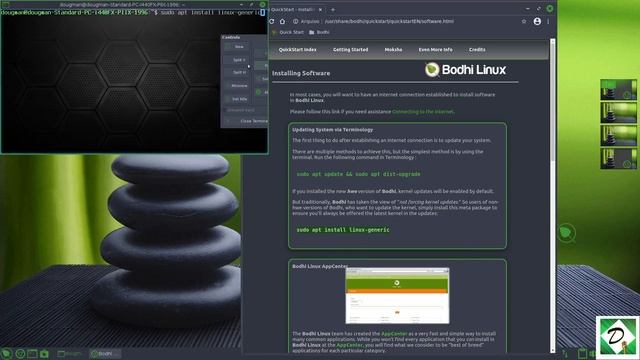Viewport: 640px width, 360px height.
Task: Click the network arrows icon in the system tray
Action: point(565,353)
